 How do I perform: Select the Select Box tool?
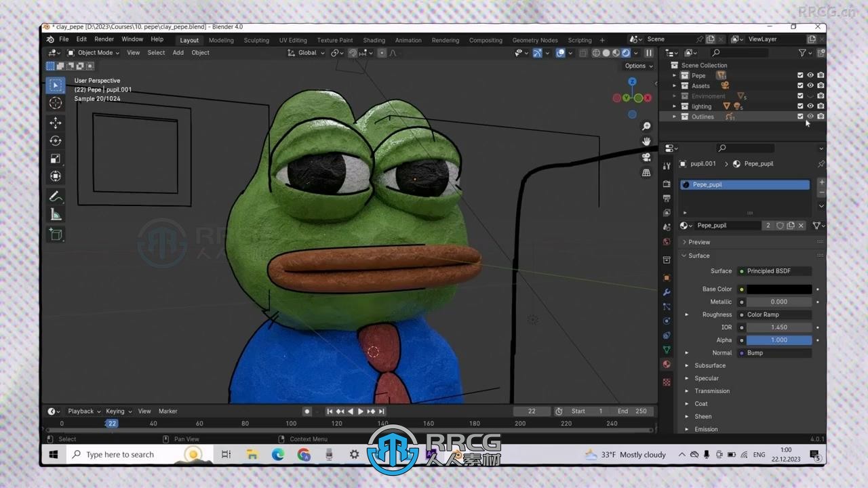(56, 85)
